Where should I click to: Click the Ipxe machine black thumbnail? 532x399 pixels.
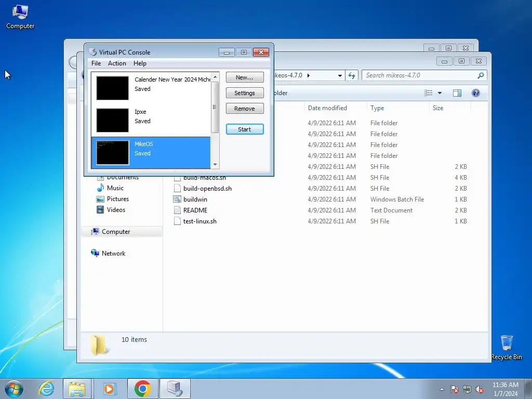point(112,121)
